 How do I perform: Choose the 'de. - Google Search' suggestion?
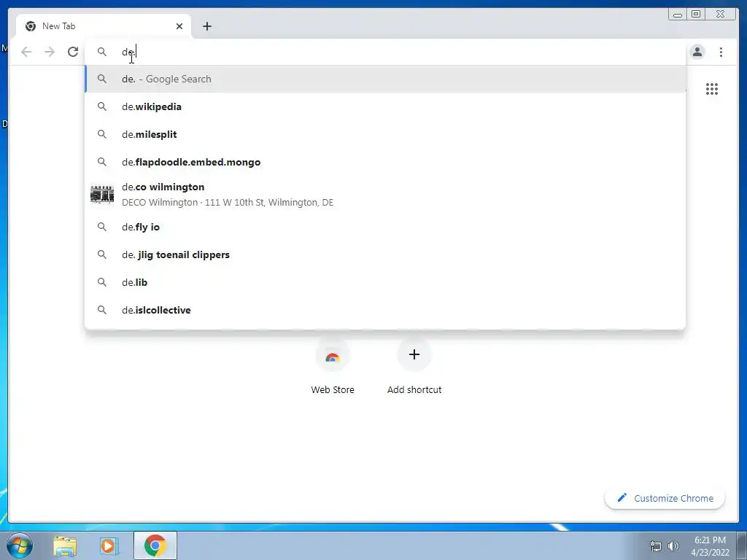385,79
